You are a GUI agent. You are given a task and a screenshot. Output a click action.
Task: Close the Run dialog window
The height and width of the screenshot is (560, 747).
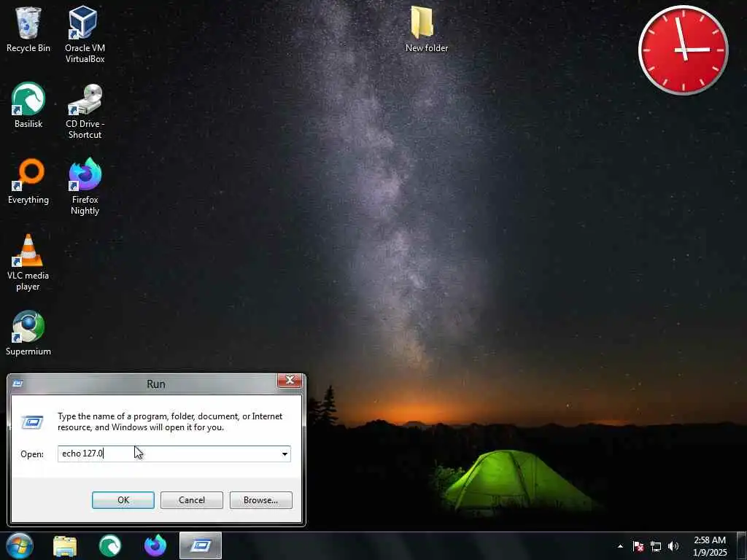[289, 381]
